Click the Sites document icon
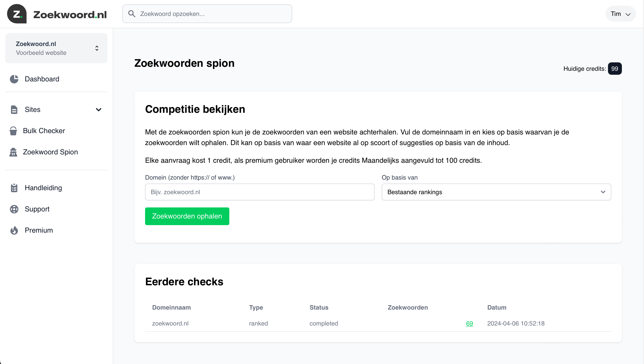Viewport: 644px width, 364px height. [x=14, y=109]
